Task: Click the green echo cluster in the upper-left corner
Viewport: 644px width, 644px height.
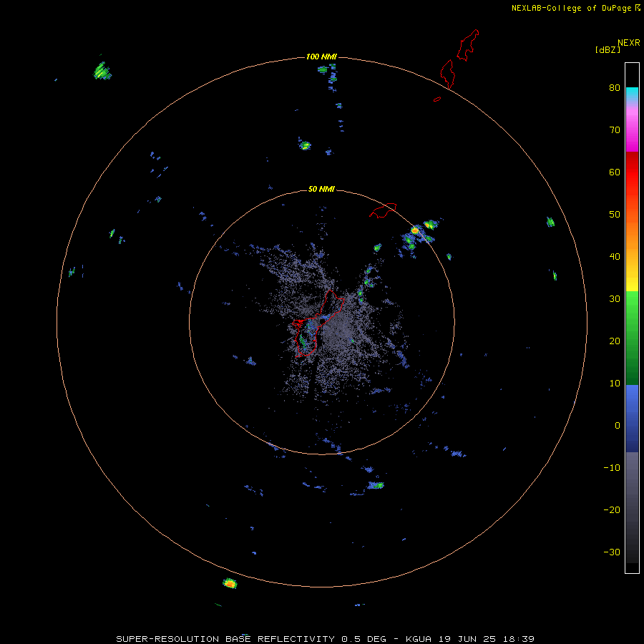Action: point(102,71)
